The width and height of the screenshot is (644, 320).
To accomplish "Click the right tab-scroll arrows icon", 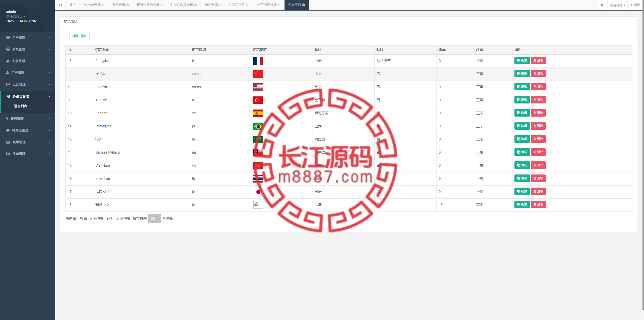I will pos(602,5).
